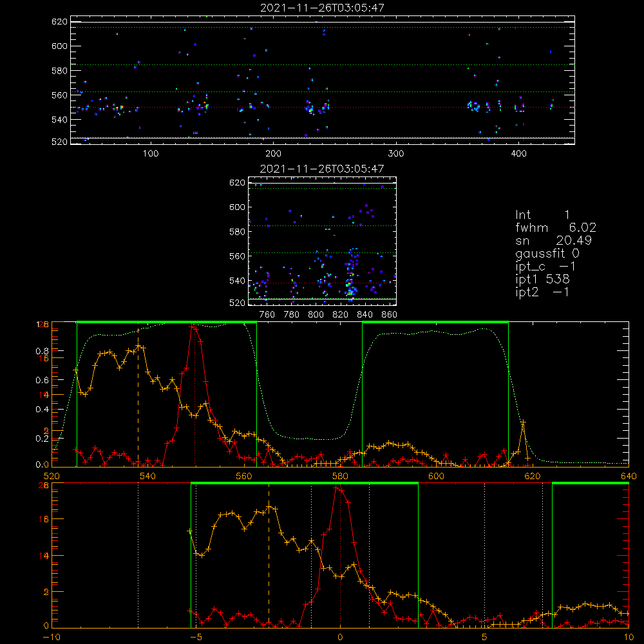Screen dimensions: 644x644
Task: Click x-axis tick label 760 on middle plot
Action: 267,315
